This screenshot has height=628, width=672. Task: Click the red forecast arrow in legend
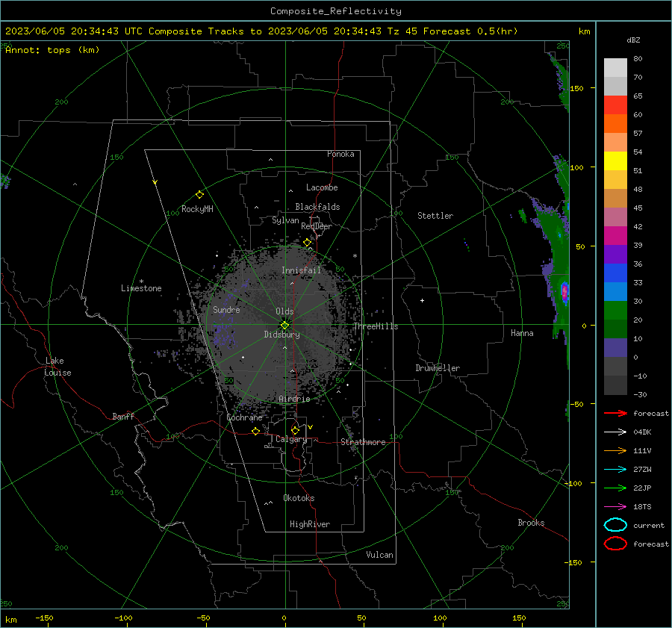tap(615, 413)
